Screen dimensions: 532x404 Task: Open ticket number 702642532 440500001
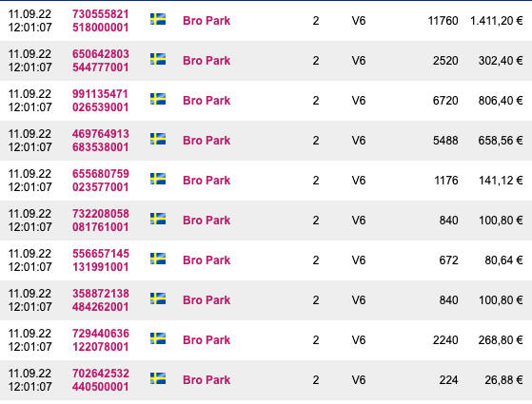pos(101,380)
